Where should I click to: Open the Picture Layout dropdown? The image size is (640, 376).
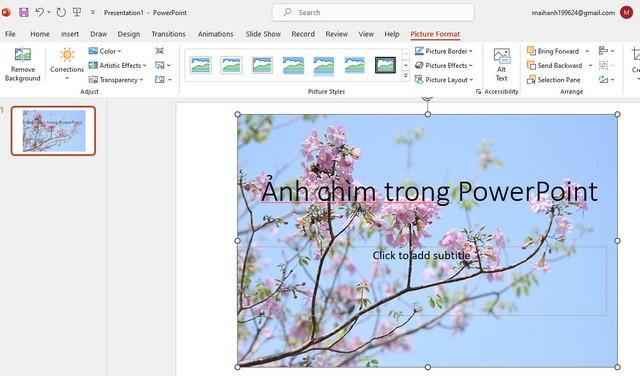444,80
